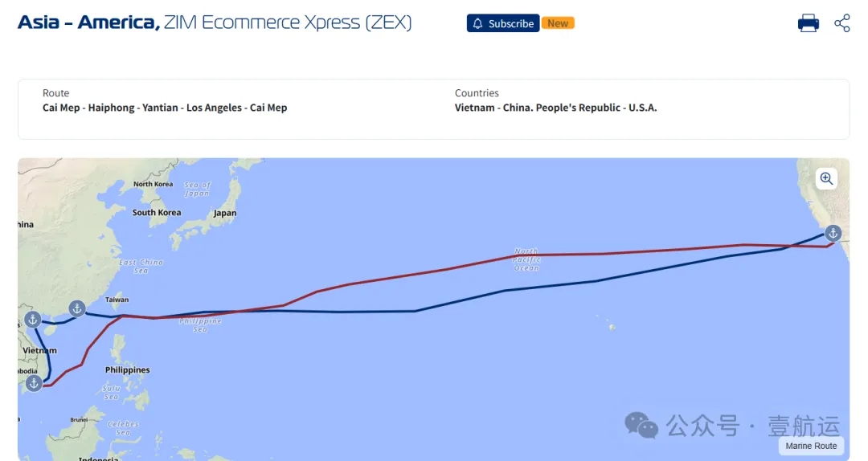Click the printer icon
The height and width of the screenshot is (461, 868).
pyautogui.click(x=809, y=23)
